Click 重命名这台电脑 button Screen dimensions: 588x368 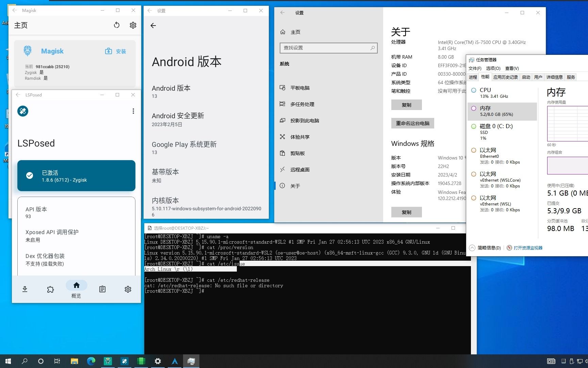[413, 123]
